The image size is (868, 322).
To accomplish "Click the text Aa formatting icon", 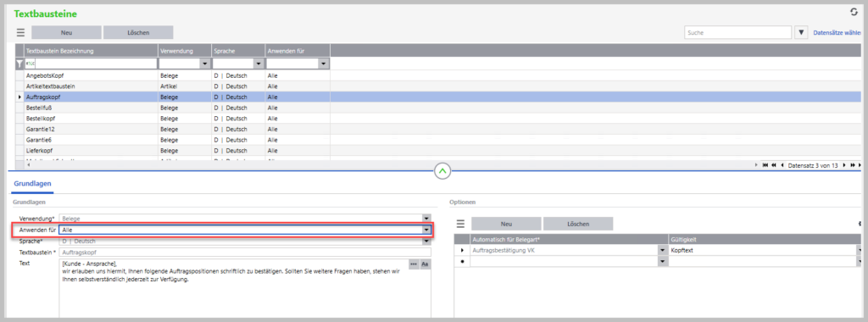I will (426, 264).
